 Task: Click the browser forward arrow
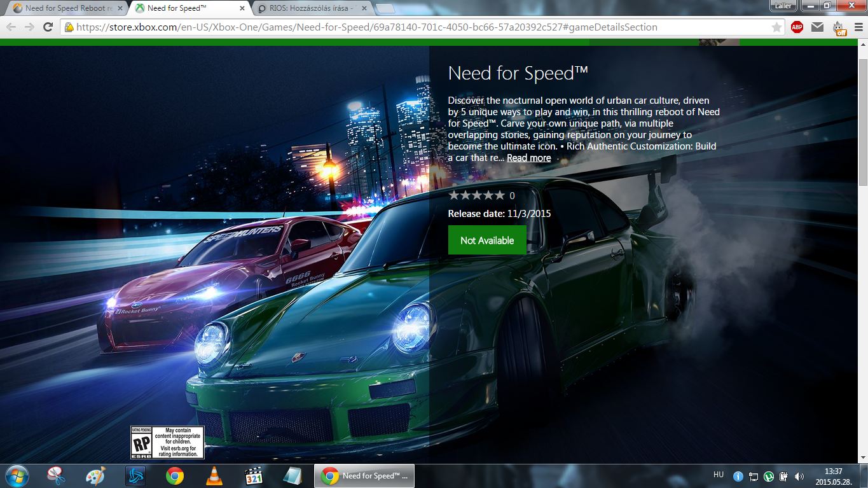click(29, 27)
